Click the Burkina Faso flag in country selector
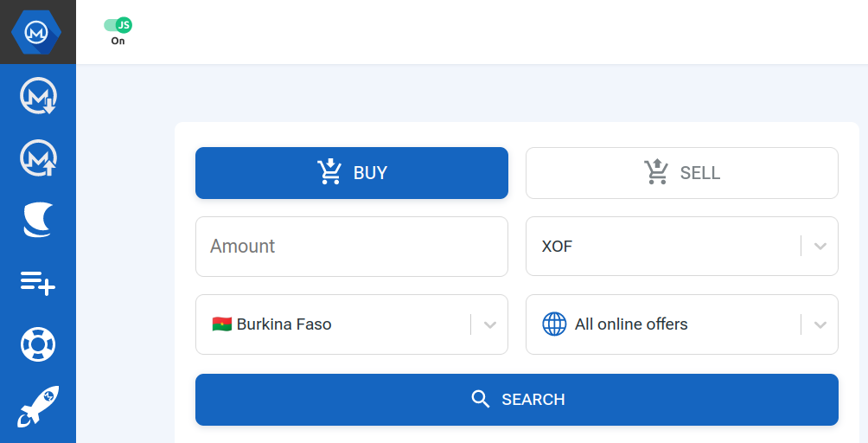 (x=221, y=324)
